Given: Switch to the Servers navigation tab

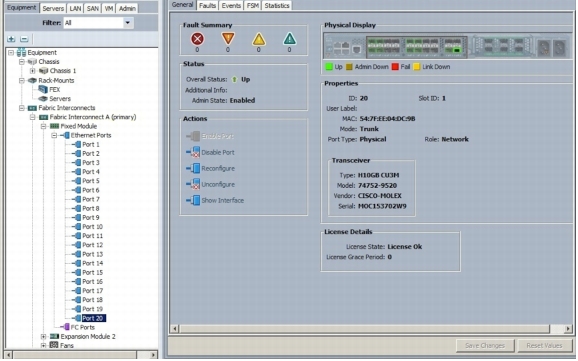Looking at the screenshot, I should coord(53,8).
